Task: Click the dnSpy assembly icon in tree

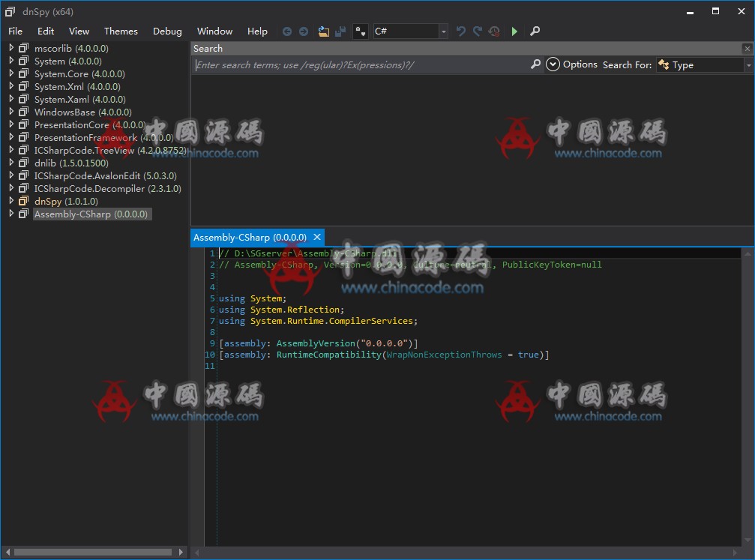Action: point(23,201)
